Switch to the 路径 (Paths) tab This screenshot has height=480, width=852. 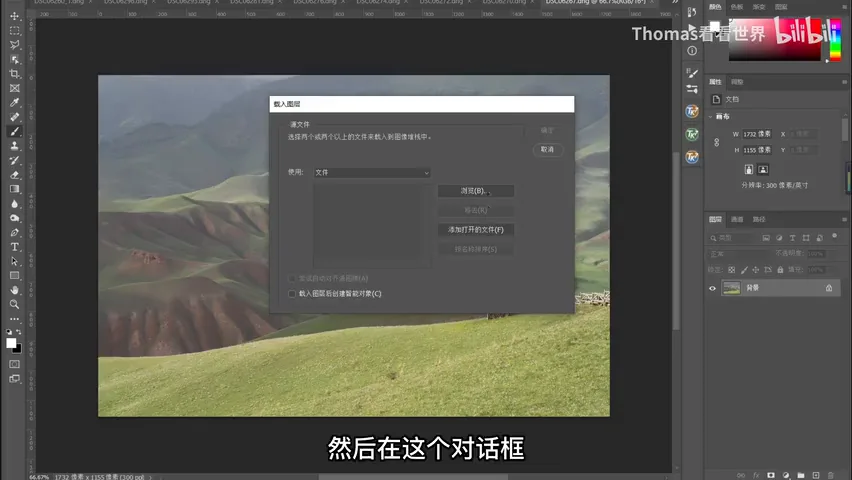(759, 220)
